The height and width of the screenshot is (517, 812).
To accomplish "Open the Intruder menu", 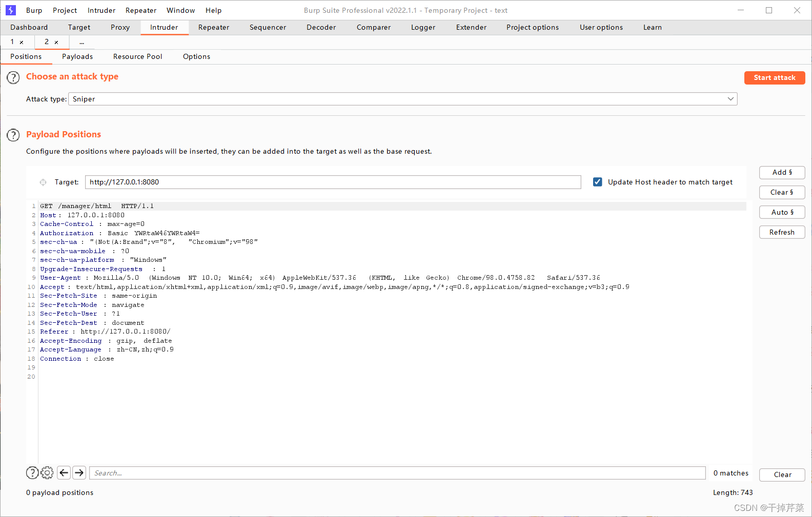I will pyautogui.click(x=101, y=10).
